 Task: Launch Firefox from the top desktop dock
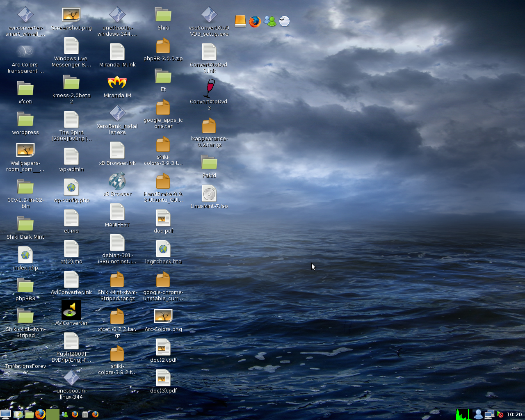tap(255, 21)
